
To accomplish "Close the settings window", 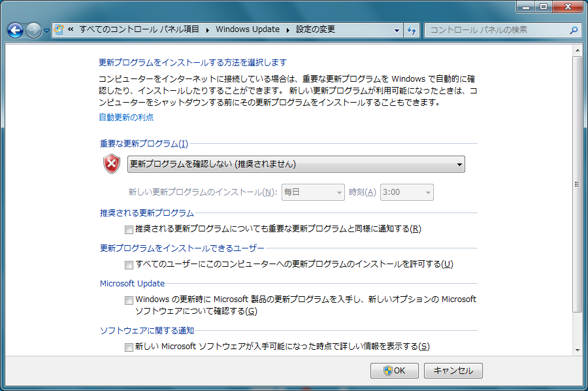I will tap(568, 7).
